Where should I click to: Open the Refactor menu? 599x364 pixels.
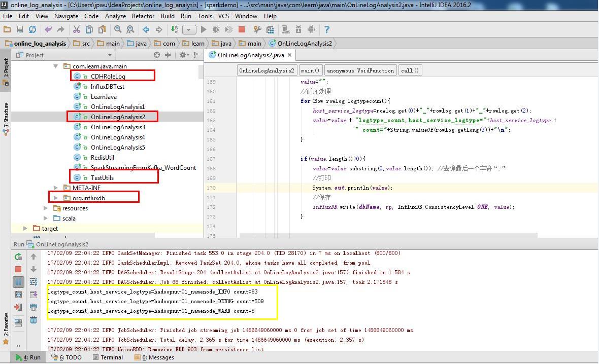coord(143,16)
